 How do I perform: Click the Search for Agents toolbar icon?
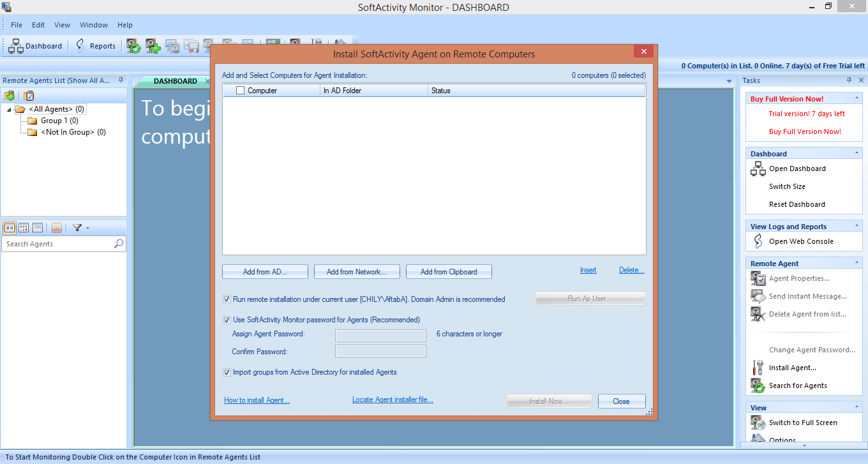pyautogui.click(x=133, y=46)
